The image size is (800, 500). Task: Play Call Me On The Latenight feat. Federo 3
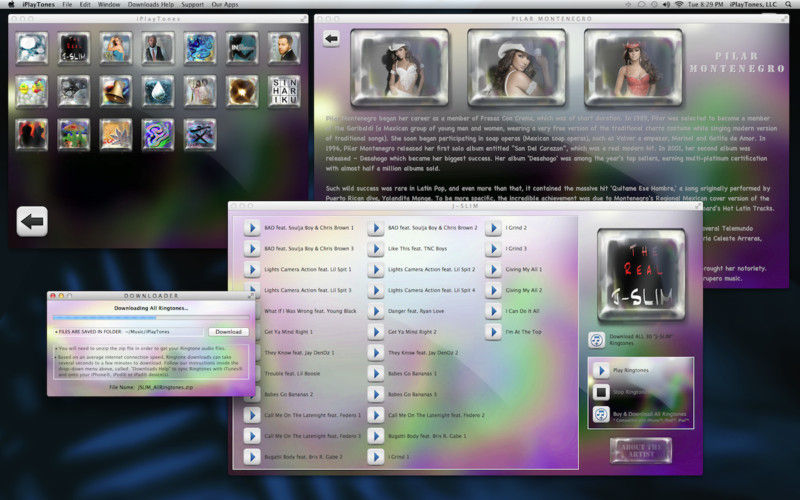[x=252, y=436]
